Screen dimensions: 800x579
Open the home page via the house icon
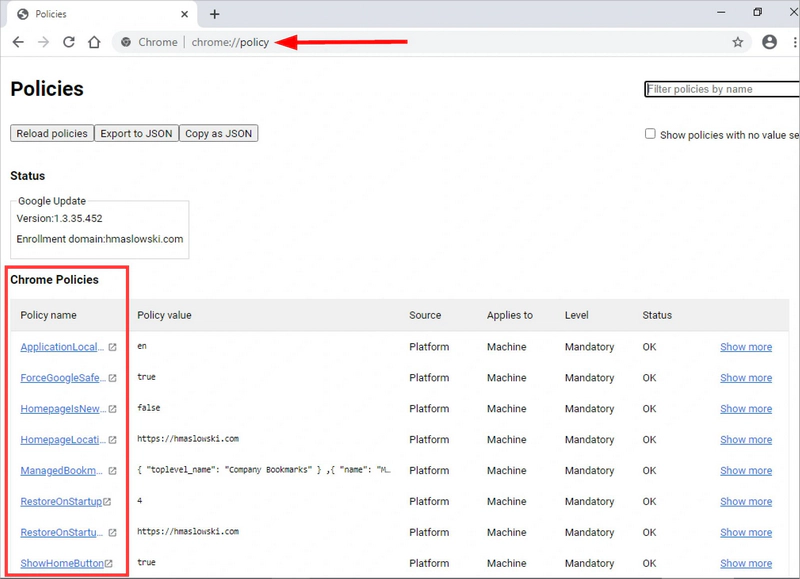[94, 42]
